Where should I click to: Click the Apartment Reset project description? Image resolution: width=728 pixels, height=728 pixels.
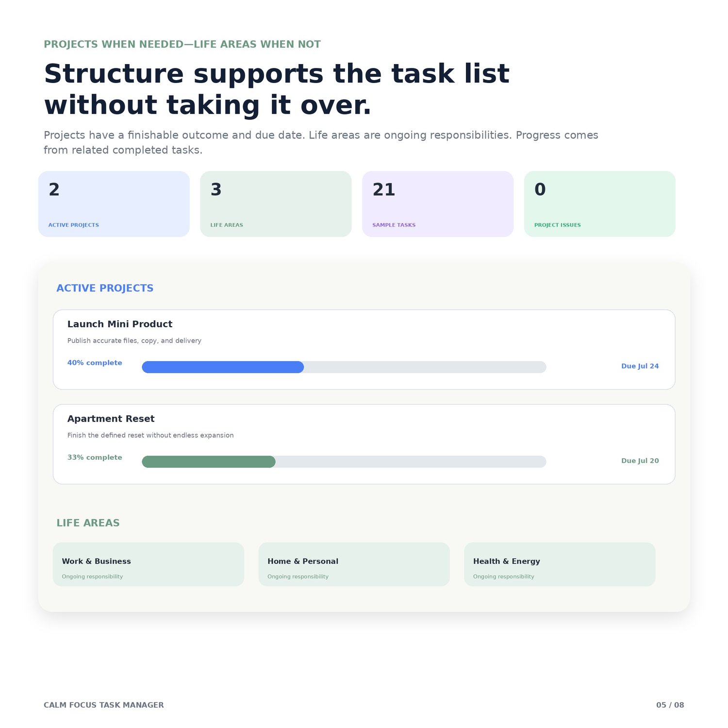pyautogui.click(x=150, y=435)
